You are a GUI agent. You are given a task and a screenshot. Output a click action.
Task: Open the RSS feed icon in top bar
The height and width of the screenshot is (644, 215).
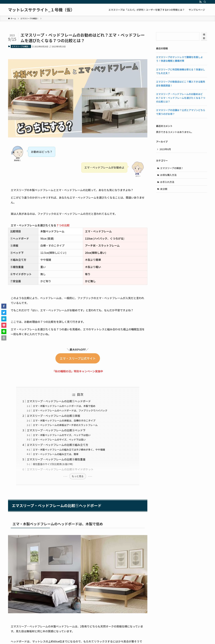coord(200,2)
